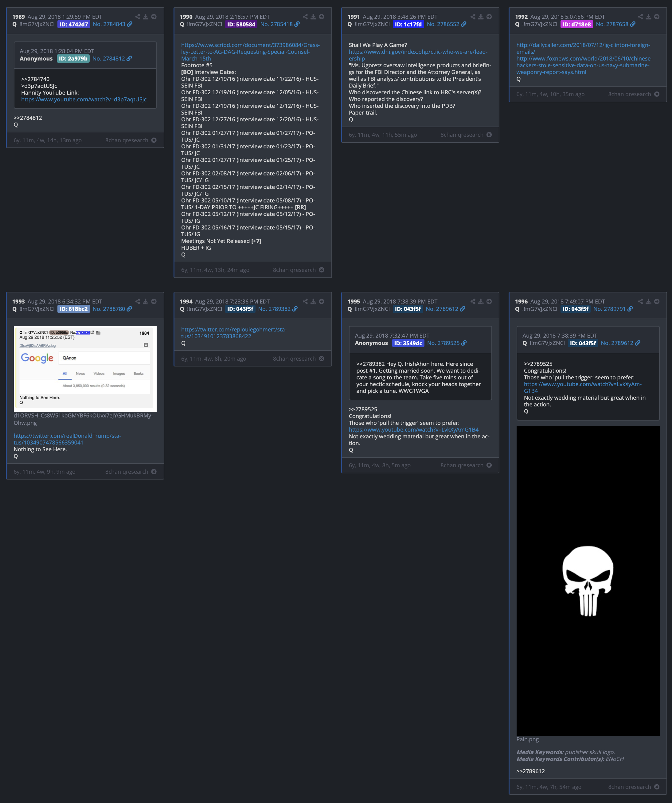Click '>>2784740' reply reference
The width and height of the screenshot is (672, 803).
[35, 79]
